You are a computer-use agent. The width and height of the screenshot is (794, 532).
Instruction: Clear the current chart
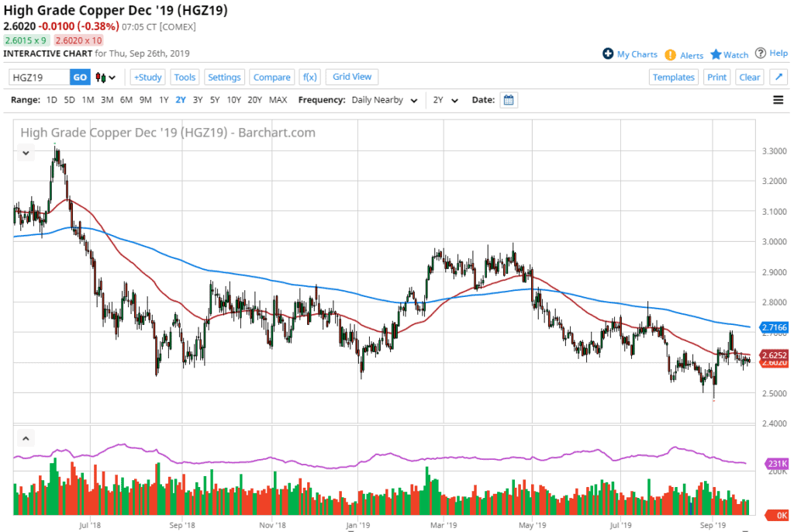(749, 77)
